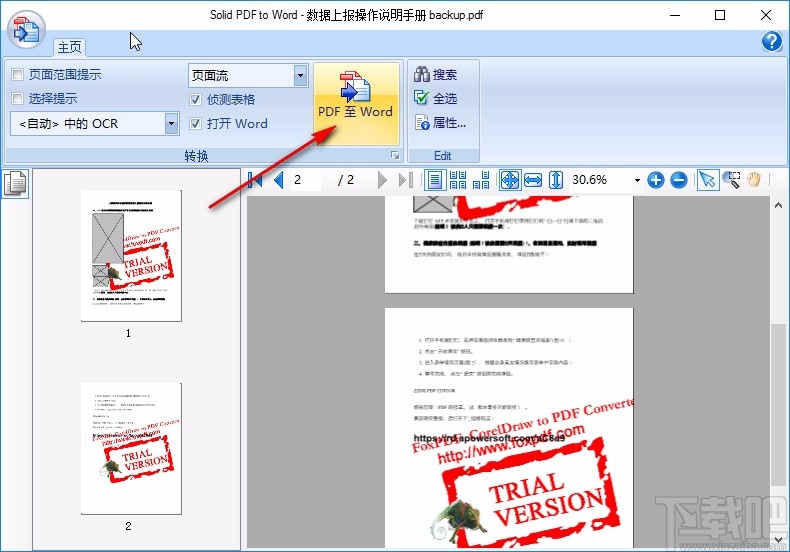This screenshot has width=790, height=552.
Task: Zoom in with the blue plus button
Action: click(655, 180)
